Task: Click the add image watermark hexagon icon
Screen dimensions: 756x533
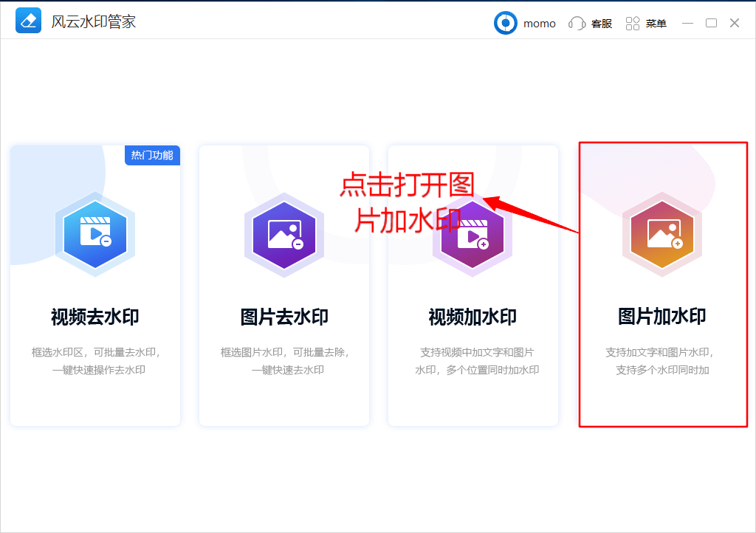Action: click(661, 234)
